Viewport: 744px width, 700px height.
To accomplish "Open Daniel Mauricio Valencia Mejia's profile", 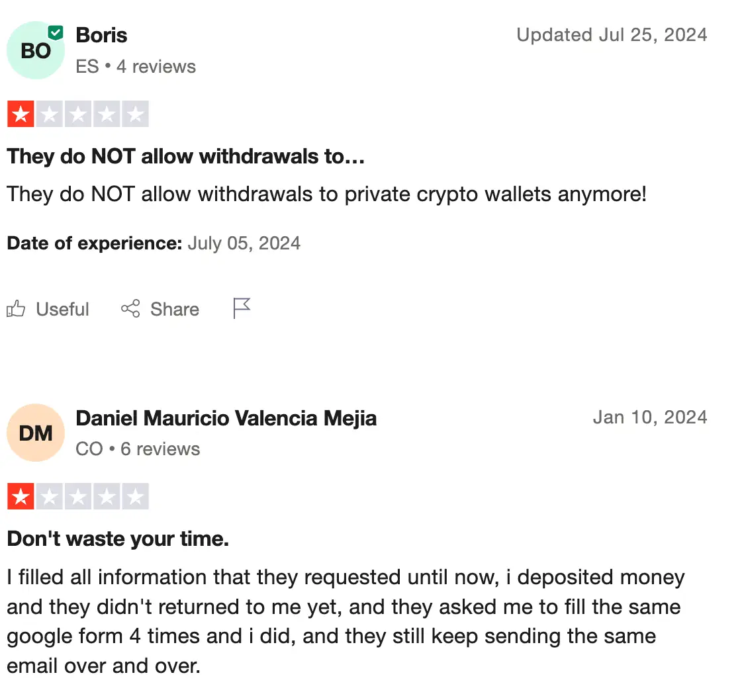I will pyautogui.click(x=226, y=418).
